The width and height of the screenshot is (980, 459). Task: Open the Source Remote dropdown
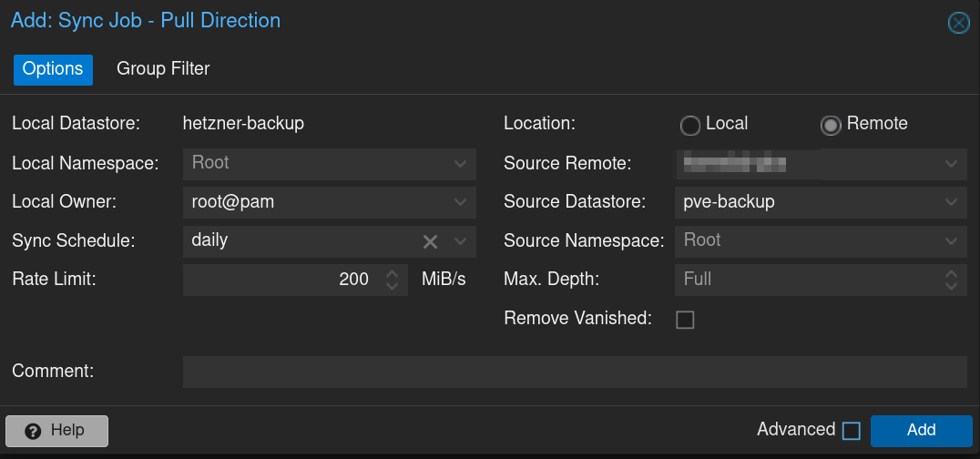coord(951,164)
